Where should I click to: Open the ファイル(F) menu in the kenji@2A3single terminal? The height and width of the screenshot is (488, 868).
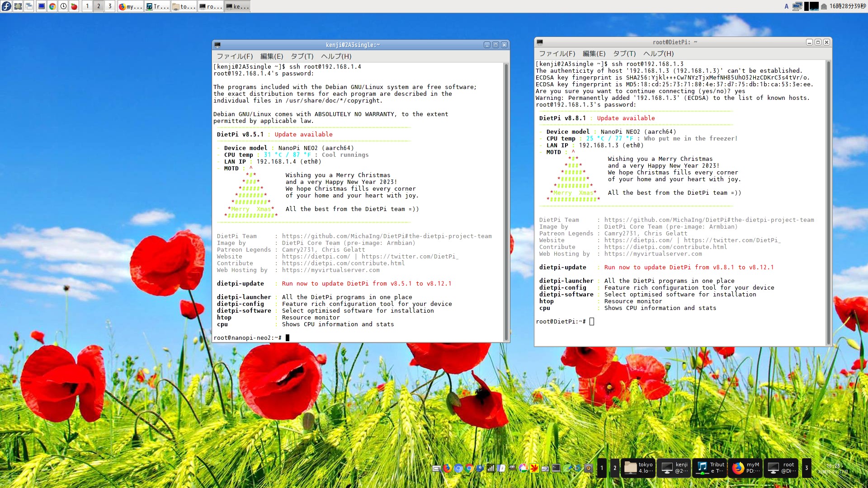pos(235,56)
